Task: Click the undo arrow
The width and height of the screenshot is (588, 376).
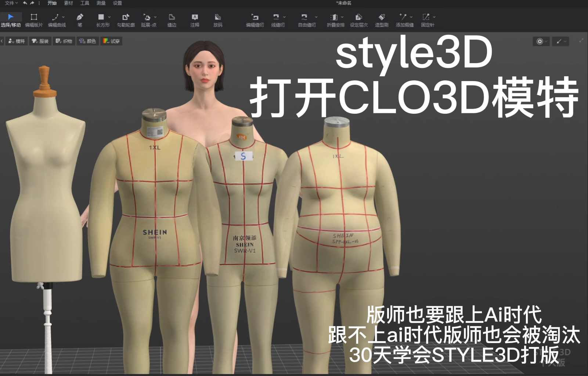Action: pos(25,3)
